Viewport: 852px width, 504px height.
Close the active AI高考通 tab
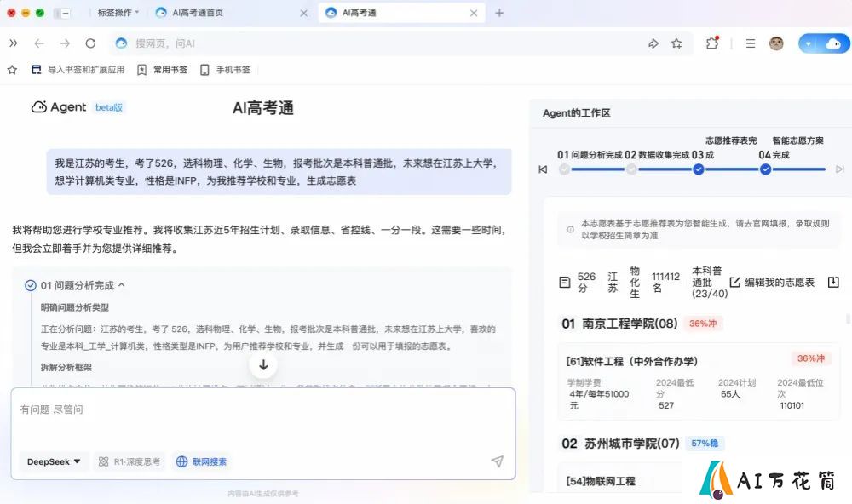click(x=474, y=13)
